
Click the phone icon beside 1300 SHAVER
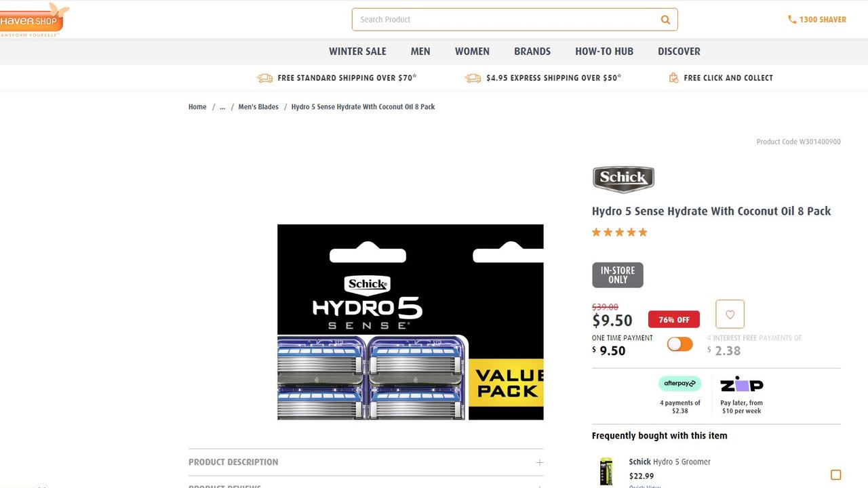(792, 20)
